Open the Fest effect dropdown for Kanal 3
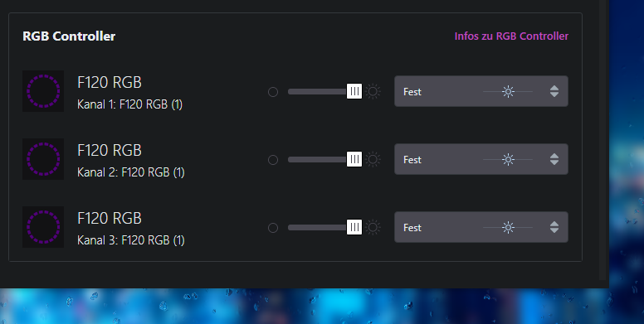 click(x=481, y=227)
